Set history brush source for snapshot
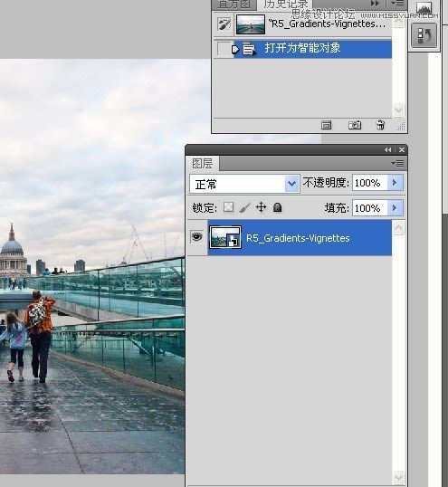Screen dimensions: 448x487 [x=224, y=24]
